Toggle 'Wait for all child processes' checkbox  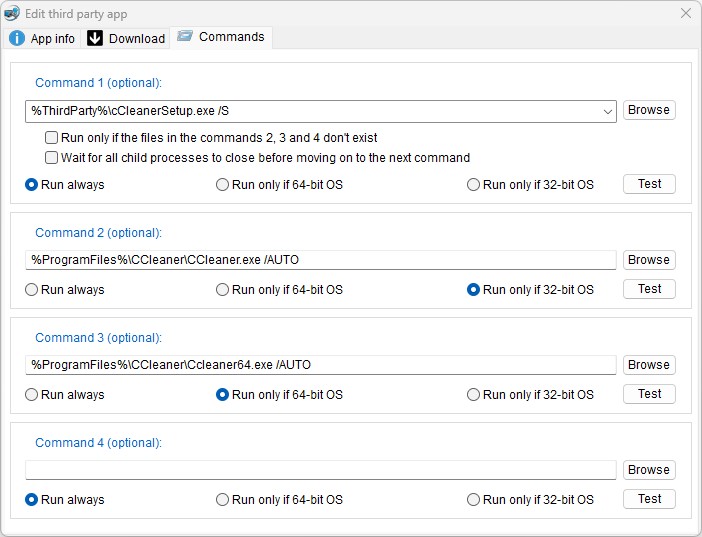tap(51, 158)
